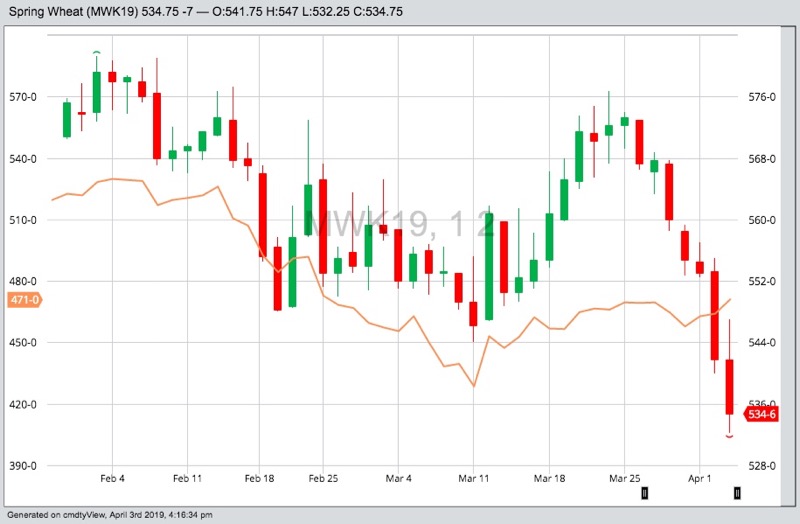Click the green high marker above the candle
The height and width of the screenshot is (524, 800).
[x=97, y=52]
